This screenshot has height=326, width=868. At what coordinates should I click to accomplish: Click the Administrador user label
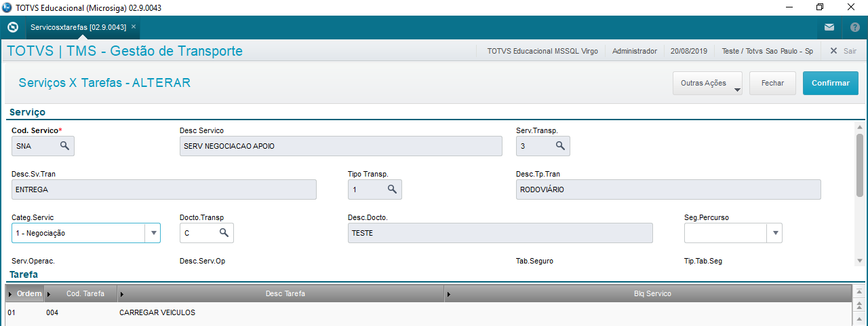click(635, 51)
